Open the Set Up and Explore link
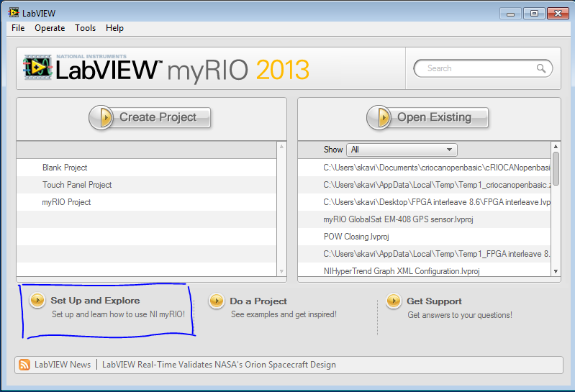 click(x=95, y=301)
